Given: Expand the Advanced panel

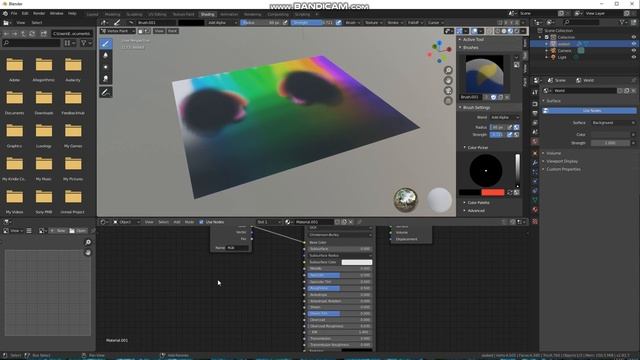Looking at the screenshot, I should pos(476,211).
